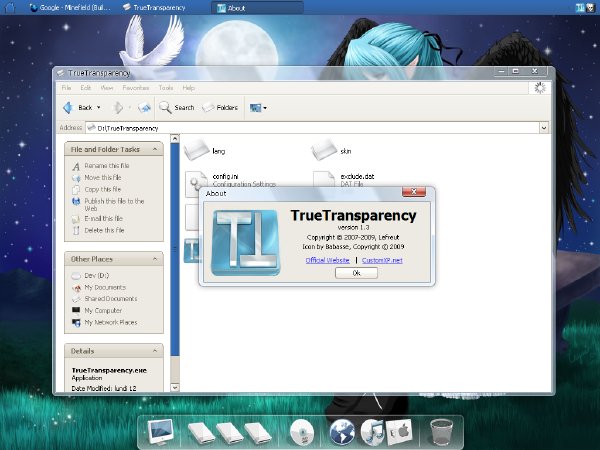Click the My Network Places icon in sidebar
Image resolution: width=600 pixels, height=450 pixels.
[x=76, y=323]
